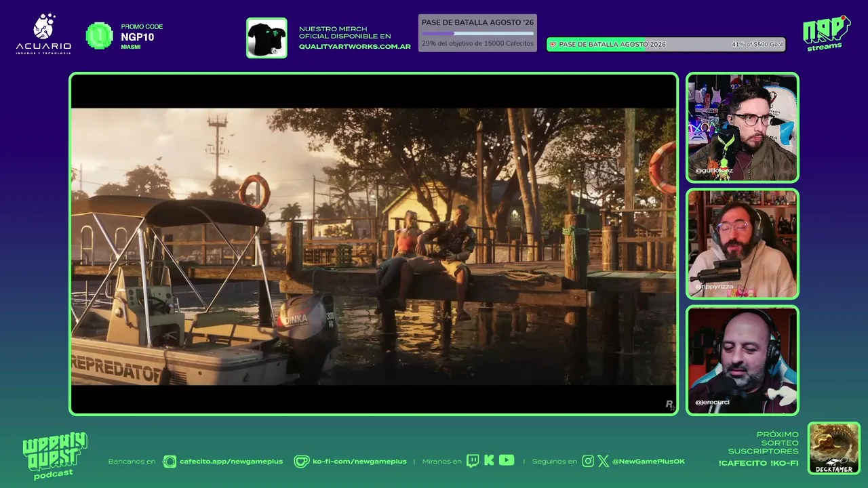Open the Decktamer giveaway thumbnail
This screenshot has width=868, height=488.
[x=834, y=449]
